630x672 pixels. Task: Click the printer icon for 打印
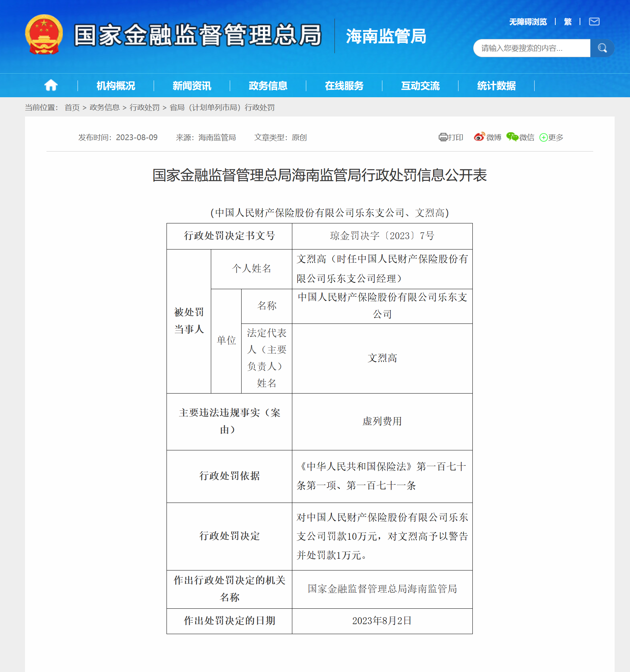click(443, 137)
